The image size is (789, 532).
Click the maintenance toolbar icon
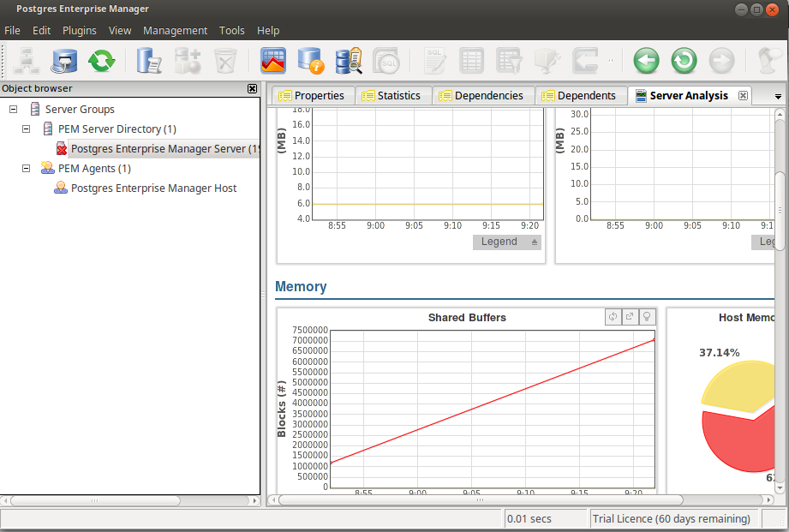click(x=547, y=61)
